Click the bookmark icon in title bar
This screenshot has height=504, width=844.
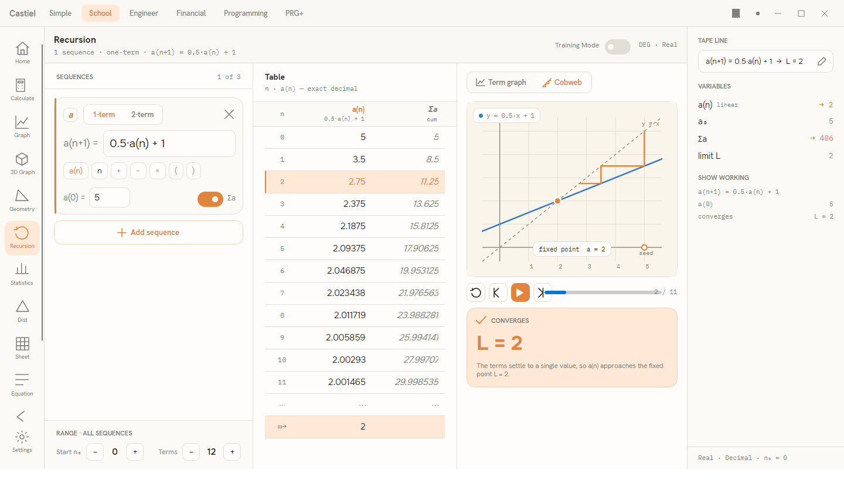(x=736, y=13)
